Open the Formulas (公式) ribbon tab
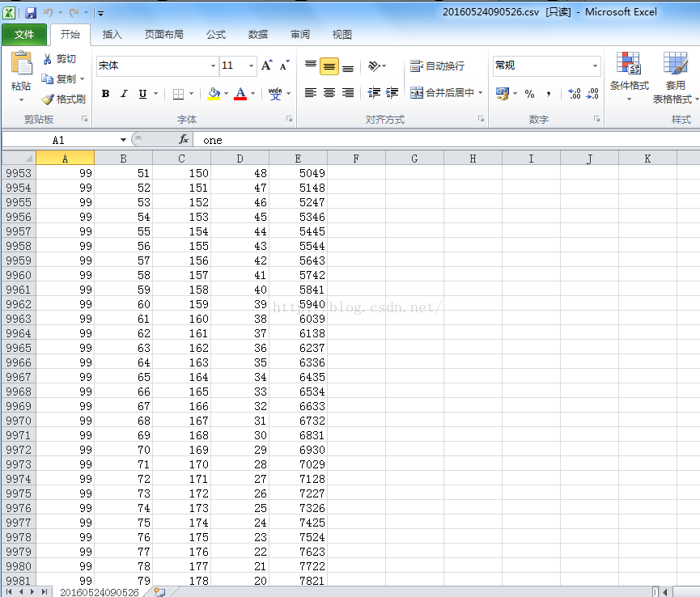 pos(215,35)
